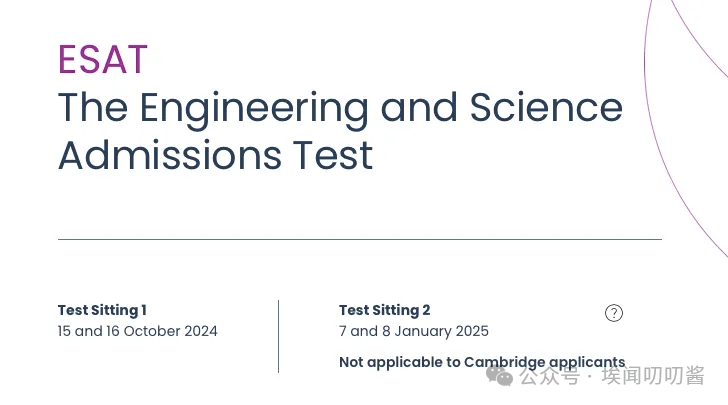Open the Test Sitting 1 heading
The width and height of the screenshot is (728, 405).
102,310
